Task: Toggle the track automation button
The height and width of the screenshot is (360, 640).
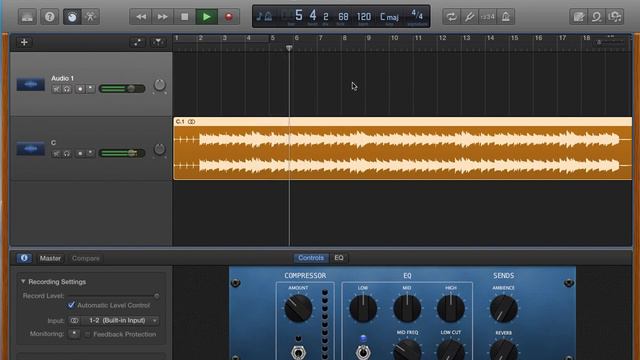Action: point(138,42)
